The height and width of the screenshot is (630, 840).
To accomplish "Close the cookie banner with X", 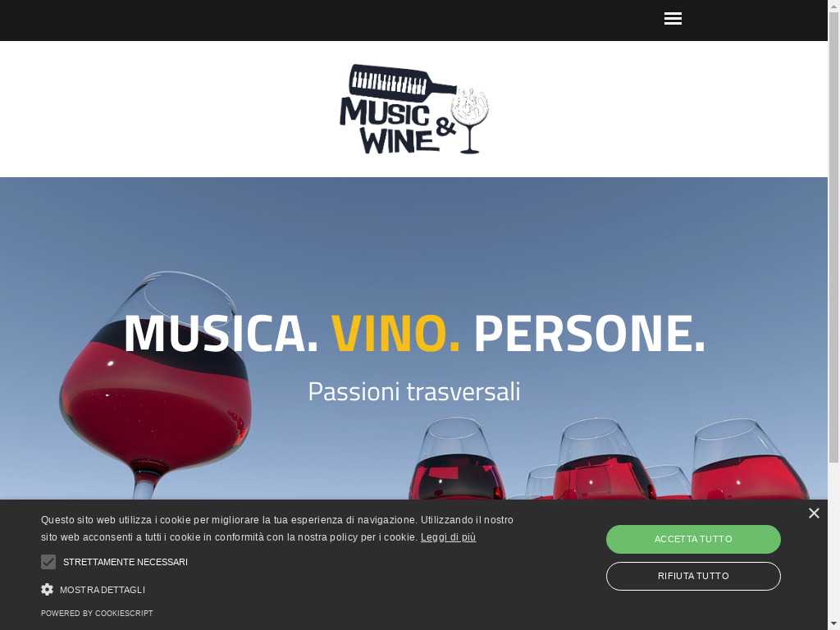I will (x=814, y=514).
